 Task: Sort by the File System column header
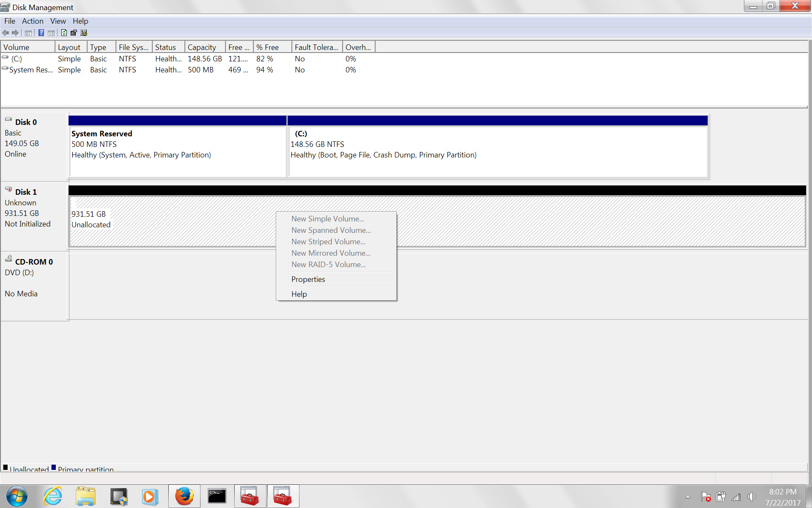[x=134, y=47]
